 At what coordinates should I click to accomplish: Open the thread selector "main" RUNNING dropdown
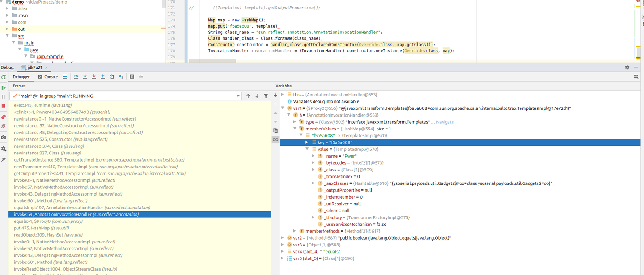tap(238, 96)
